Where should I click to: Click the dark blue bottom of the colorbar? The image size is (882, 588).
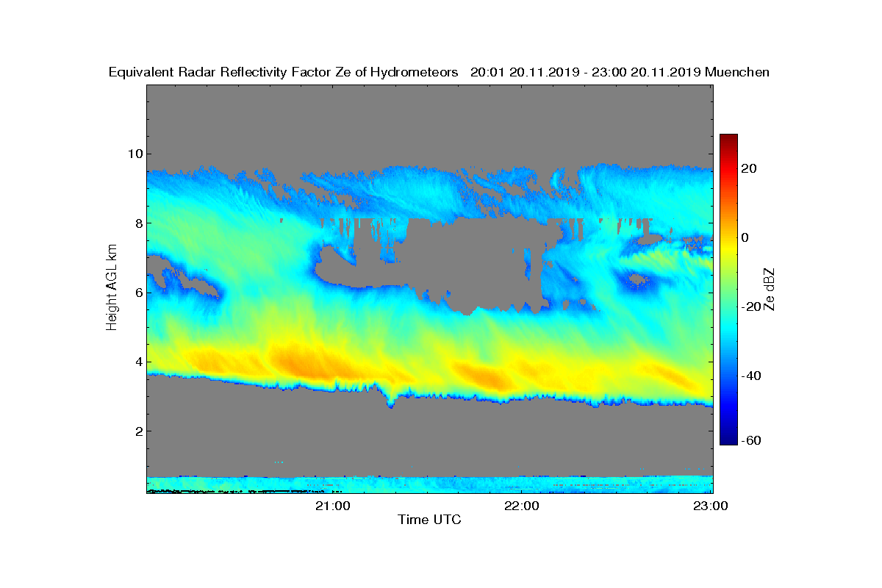click(x=728, y=440)
